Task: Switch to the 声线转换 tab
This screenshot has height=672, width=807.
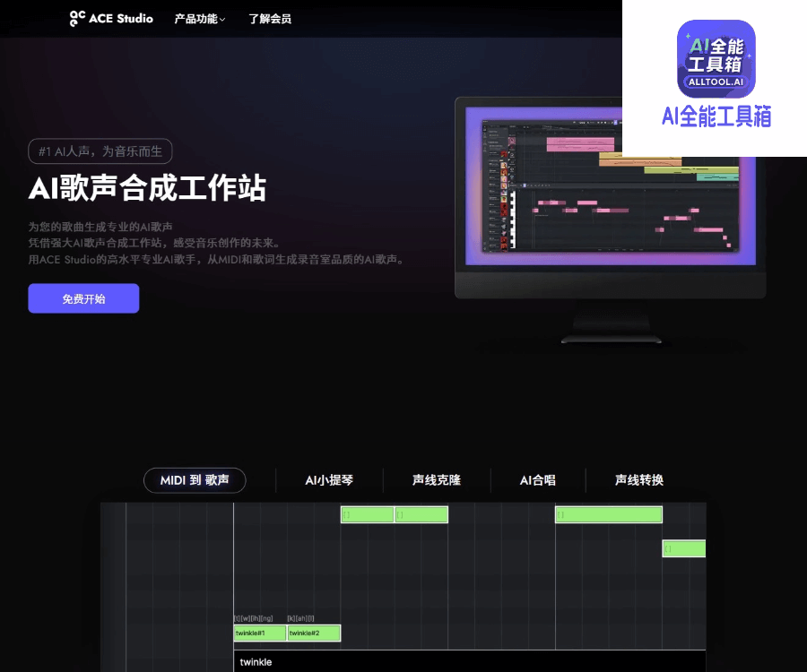Action: (x=639, y=480)
